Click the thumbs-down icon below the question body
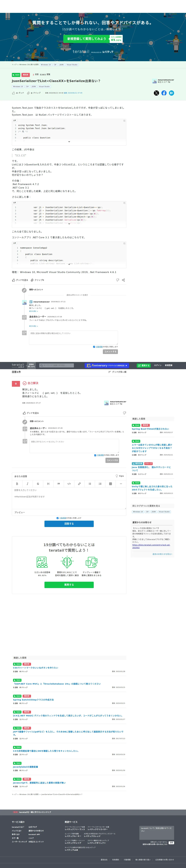The width and height of the screenshot is (186, 868). (117, 280)
